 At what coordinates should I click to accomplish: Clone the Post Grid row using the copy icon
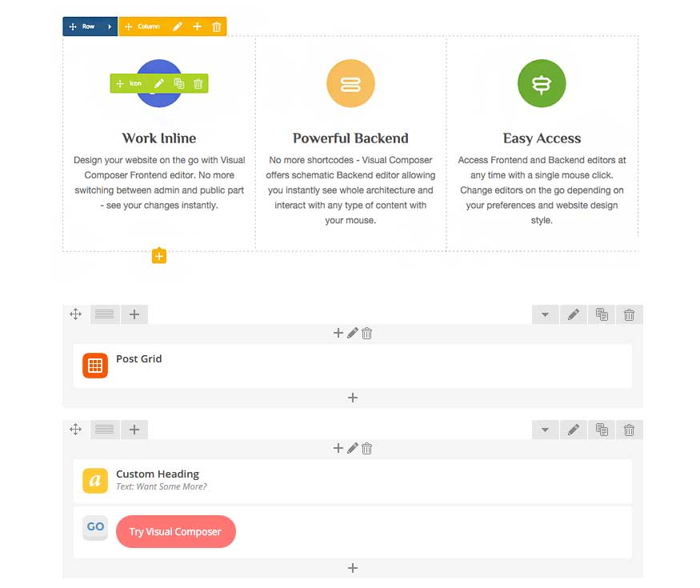602,314
